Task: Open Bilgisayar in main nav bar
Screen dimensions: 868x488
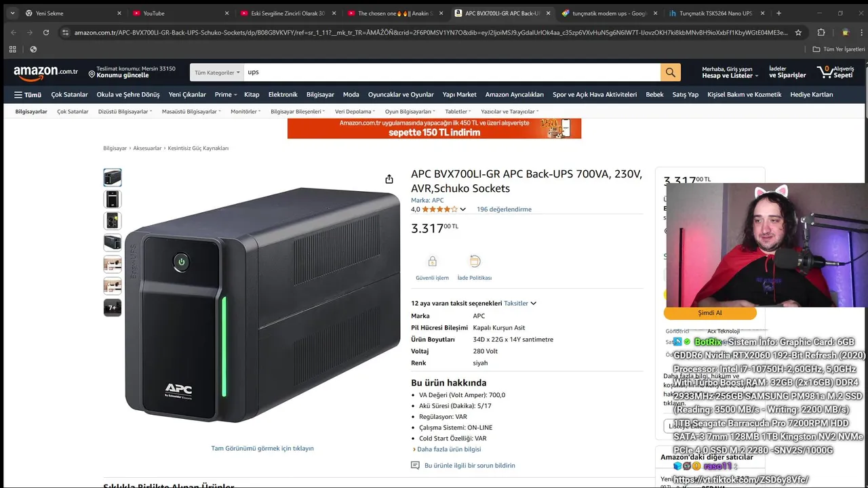Action: (320, 95)
